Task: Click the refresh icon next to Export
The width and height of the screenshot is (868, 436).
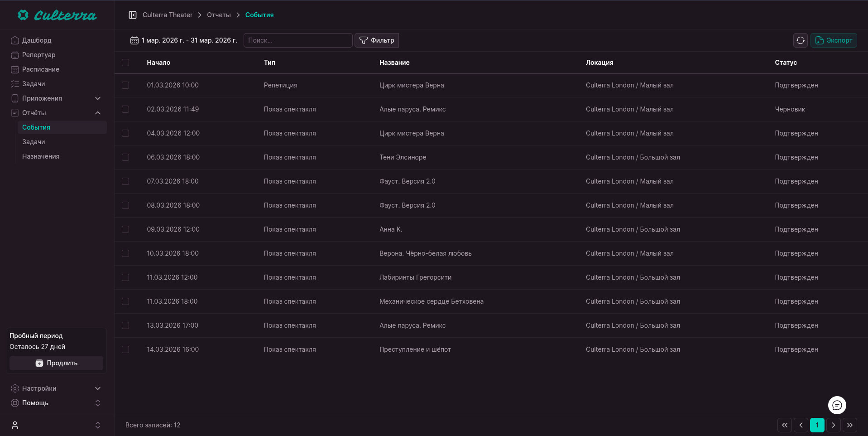Action: click(800, 40)
